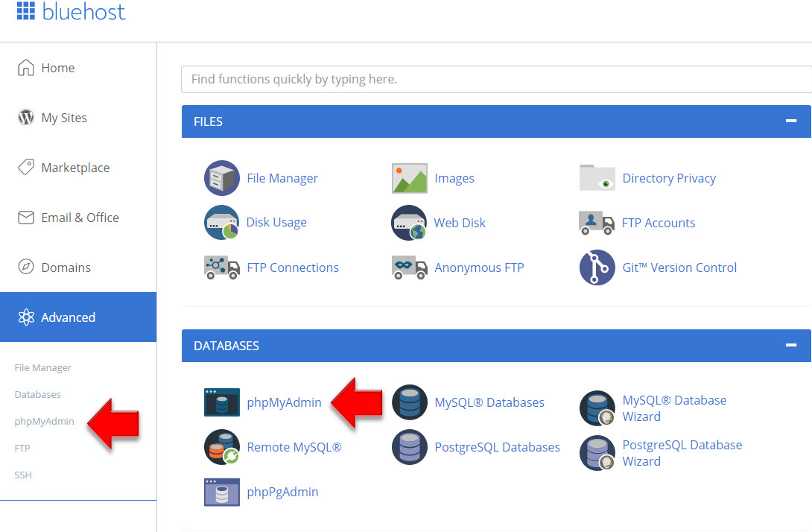Click the phpMyAdmin text link in Databases
812x532 pixels.
(284, 402)
